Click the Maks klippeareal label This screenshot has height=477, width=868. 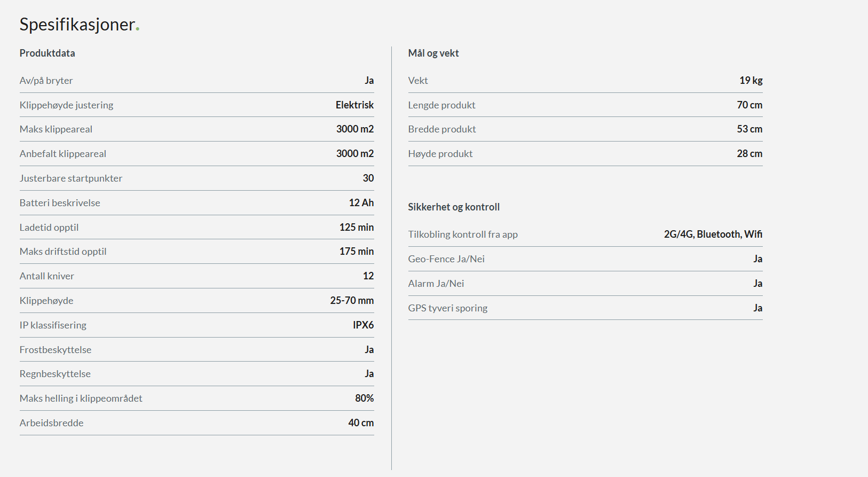click(x=56, y=129)
